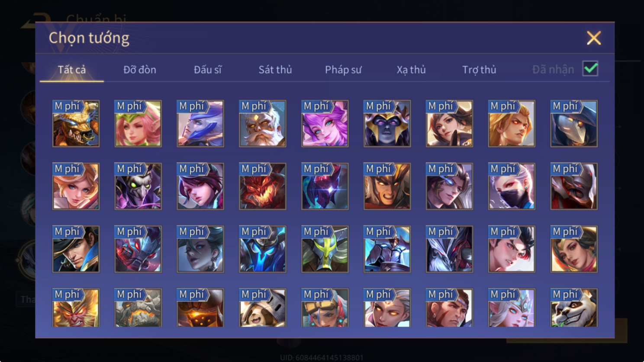
Task: Select the masked ninja hero with white hair
Action: [x=512, y=186]
